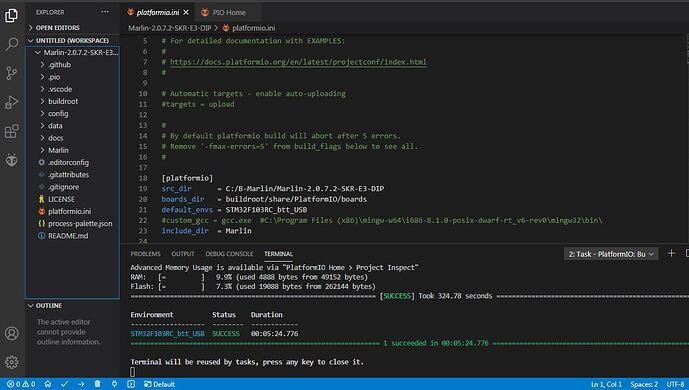This screenshot has width=689, height=390.
Task: Click the default_envs key on line 21
Action: tap(187, 209)
